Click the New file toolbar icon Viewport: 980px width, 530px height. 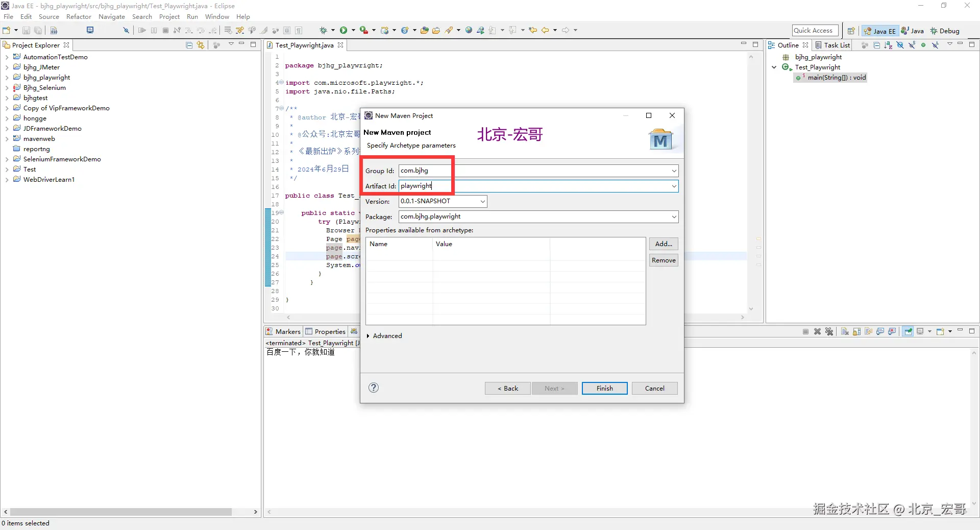point(7,31)
